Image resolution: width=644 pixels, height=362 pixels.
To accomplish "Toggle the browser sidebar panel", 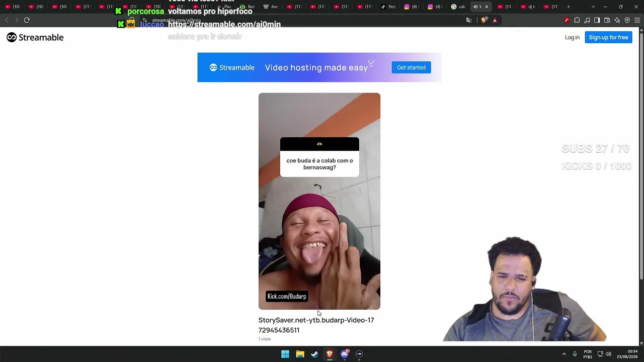I will point(597,20).
